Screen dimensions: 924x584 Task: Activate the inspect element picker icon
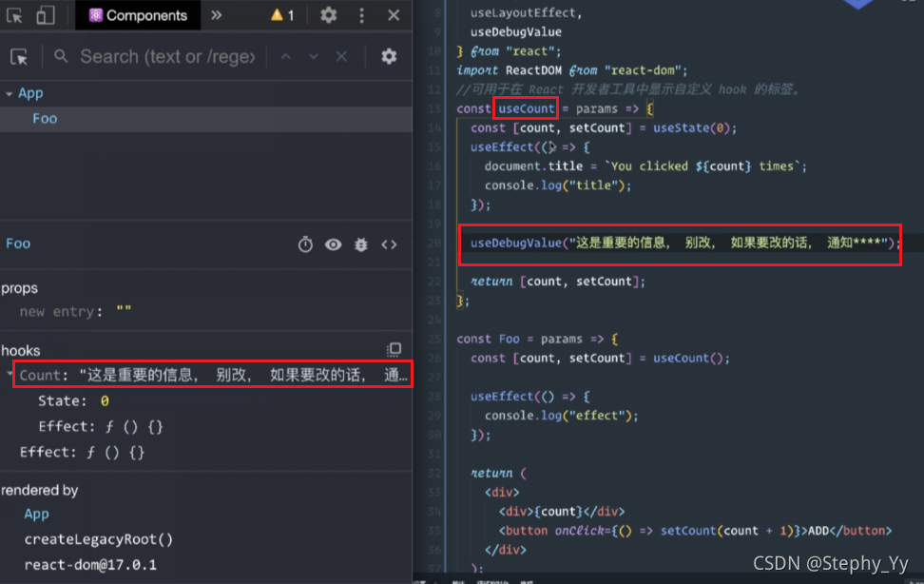tap(14, 15)
